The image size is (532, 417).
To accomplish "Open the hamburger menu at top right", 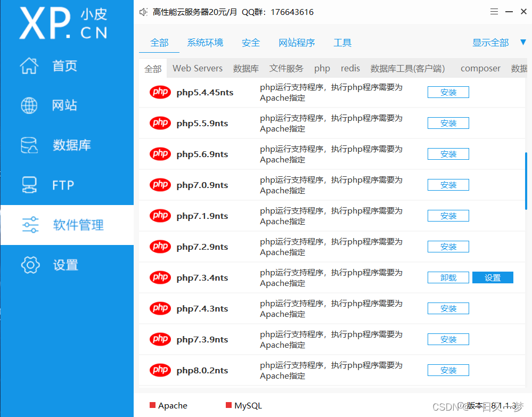I will click(x=494, y=11).
